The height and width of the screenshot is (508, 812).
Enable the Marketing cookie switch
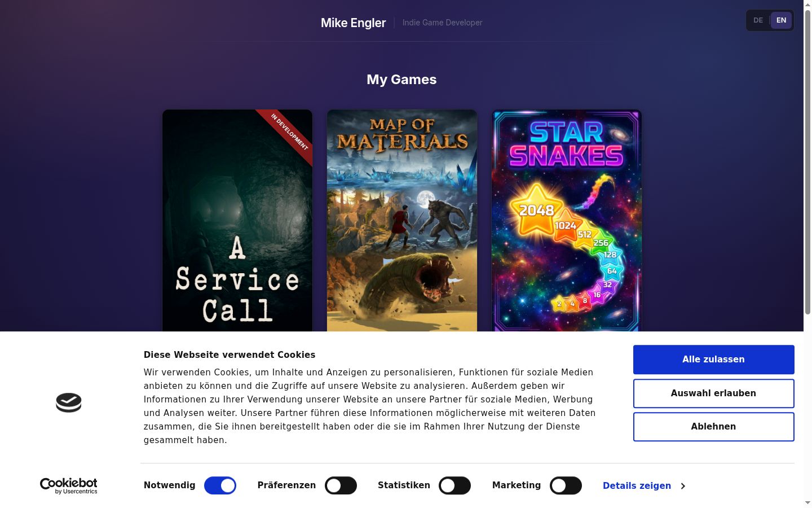click(x=566, y=485)
